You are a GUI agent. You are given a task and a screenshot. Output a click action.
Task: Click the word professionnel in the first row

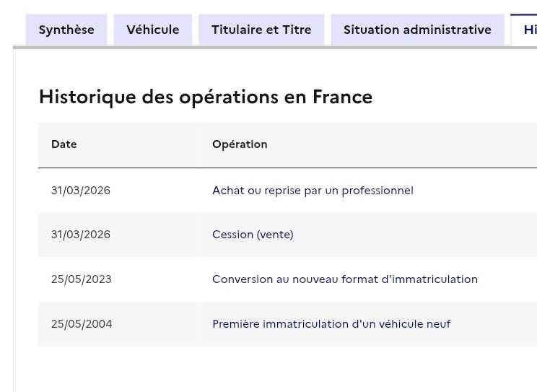377,191
